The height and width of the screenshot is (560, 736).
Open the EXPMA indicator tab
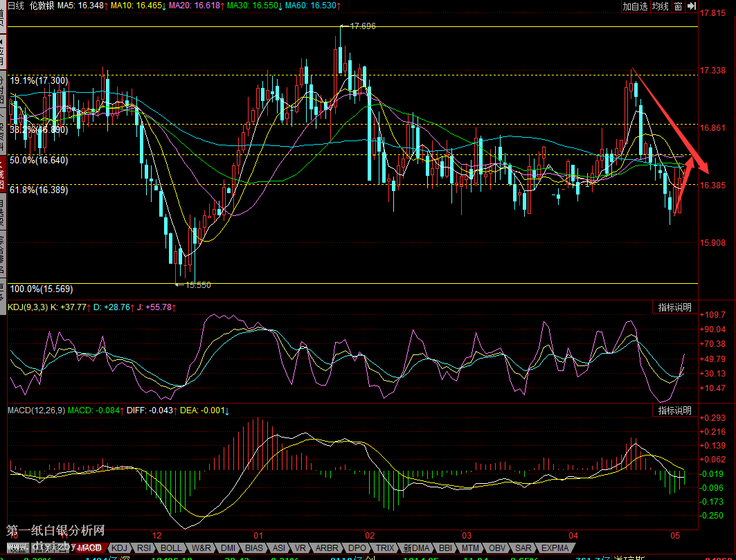click(x=555, y=548)
